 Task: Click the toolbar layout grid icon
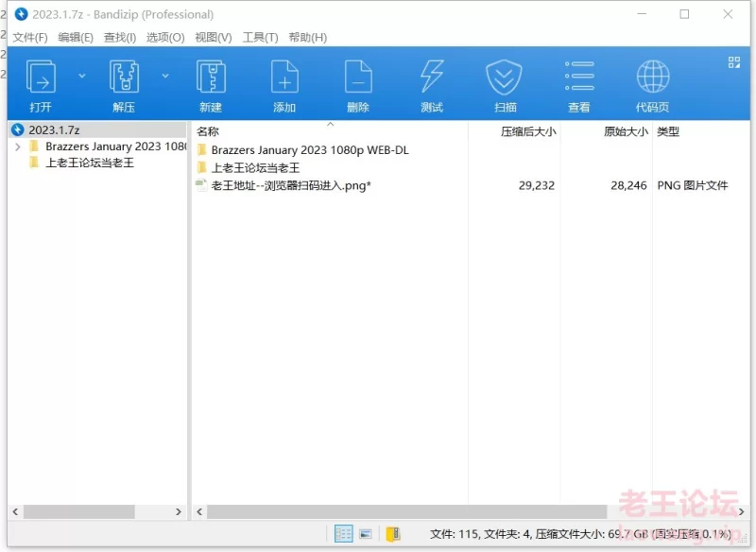(x=734, y=62)
